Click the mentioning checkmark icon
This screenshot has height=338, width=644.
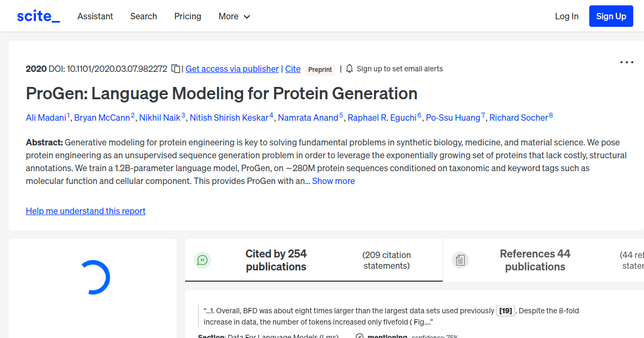click(x=360, y=336)
